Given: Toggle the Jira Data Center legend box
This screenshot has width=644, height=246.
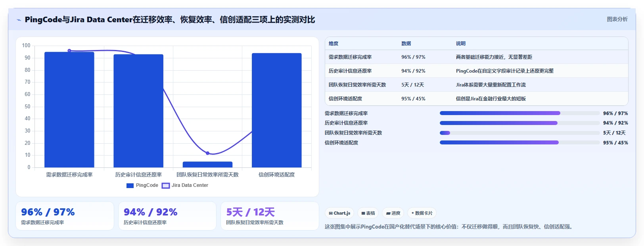Looking at the screenshot, I should pyautogui.click(x=166, y=186).
